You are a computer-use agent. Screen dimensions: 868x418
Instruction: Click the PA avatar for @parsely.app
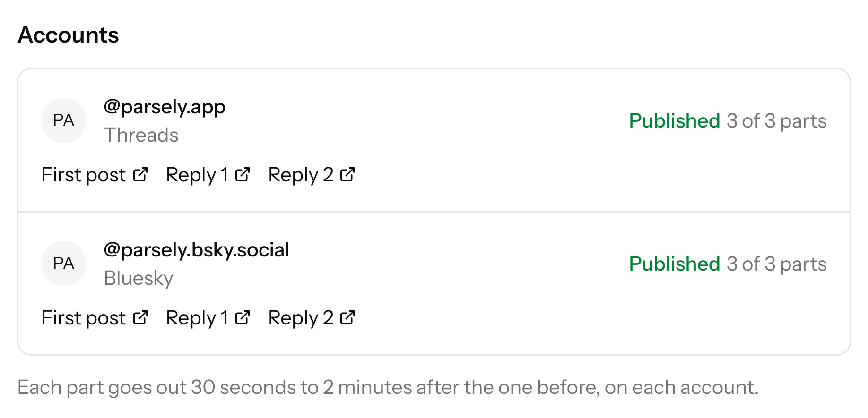pos(64,120)
